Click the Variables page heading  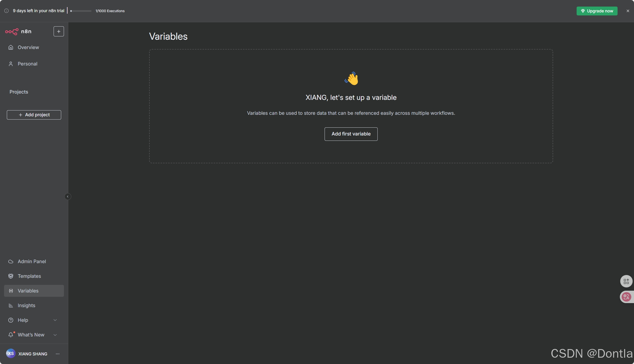point(168,36)
